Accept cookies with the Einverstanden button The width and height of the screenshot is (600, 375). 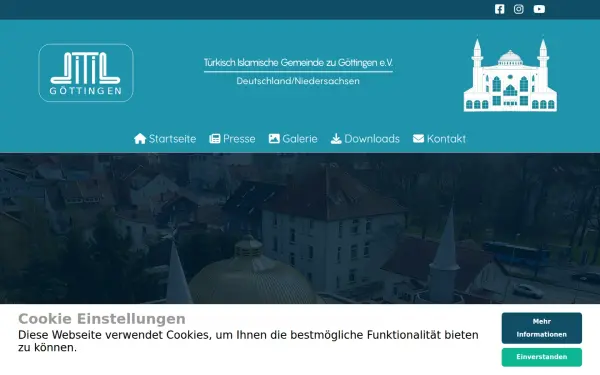(x=542, y=357)
